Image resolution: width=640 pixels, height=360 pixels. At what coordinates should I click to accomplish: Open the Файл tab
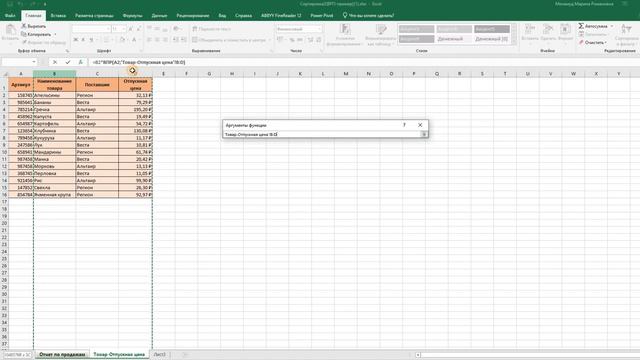coord(10,16)
